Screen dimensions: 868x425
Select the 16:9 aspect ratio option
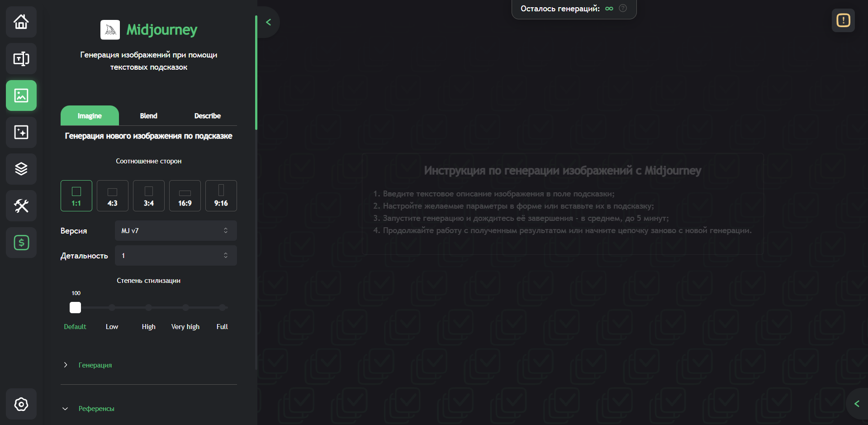[x=185, y=196]
